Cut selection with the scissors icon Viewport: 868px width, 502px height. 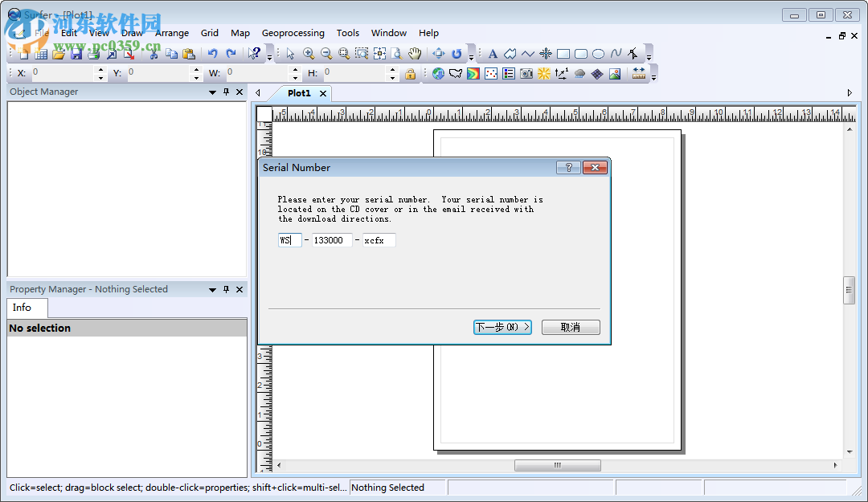(x=154, y=54)
